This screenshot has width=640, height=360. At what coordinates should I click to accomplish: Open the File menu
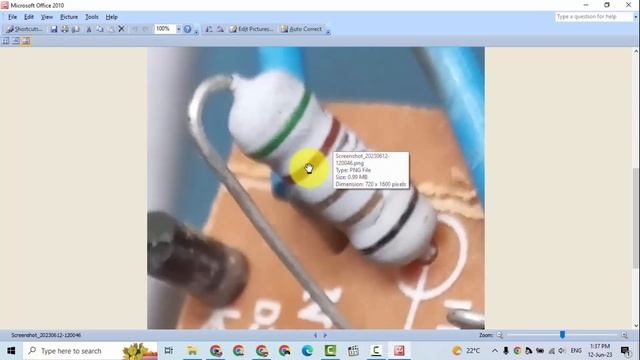(x=13, y=17)
